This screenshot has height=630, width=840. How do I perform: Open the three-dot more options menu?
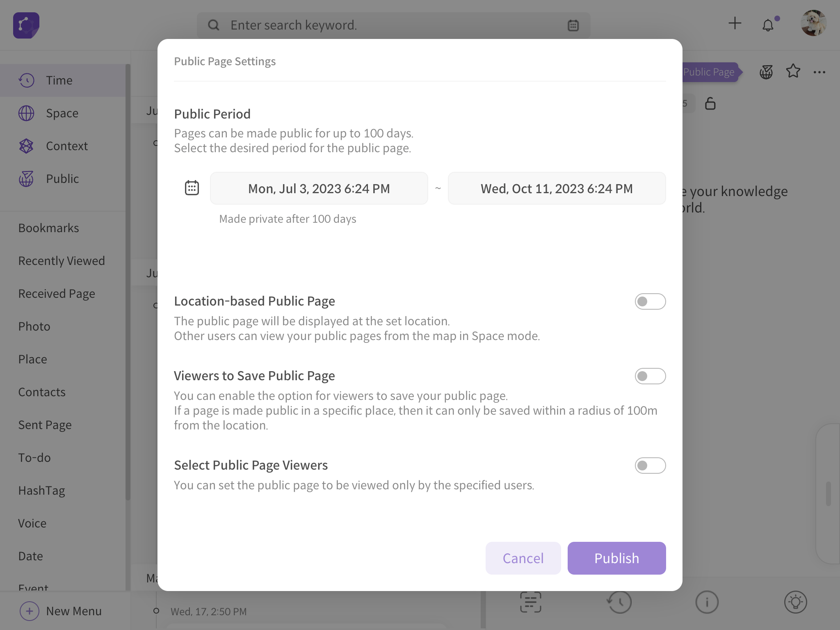(819, 72)
